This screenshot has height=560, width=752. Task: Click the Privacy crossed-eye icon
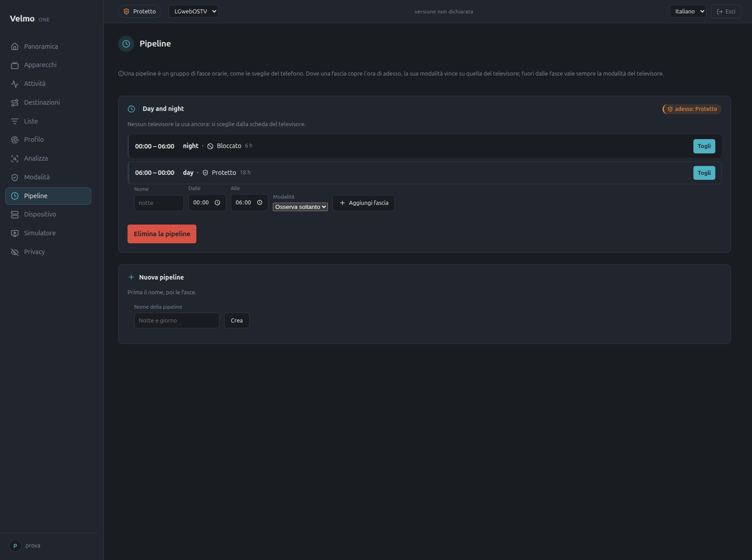point(15,252)
